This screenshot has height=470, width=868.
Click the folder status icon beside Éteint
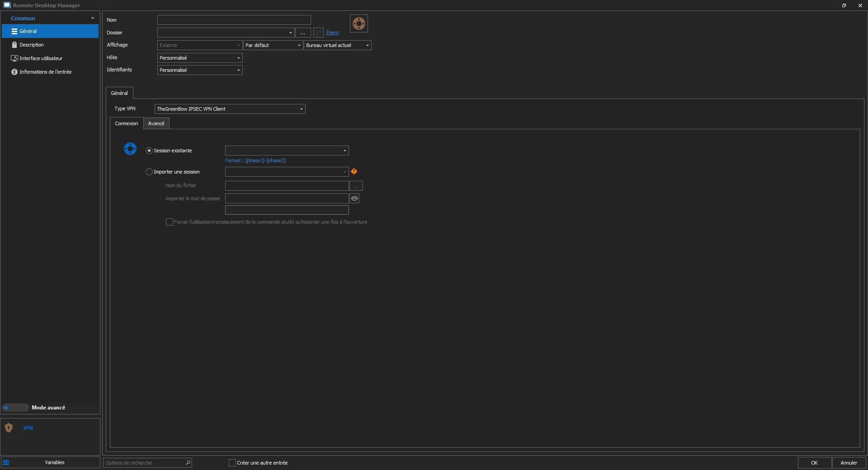click(x=318, y=33)
